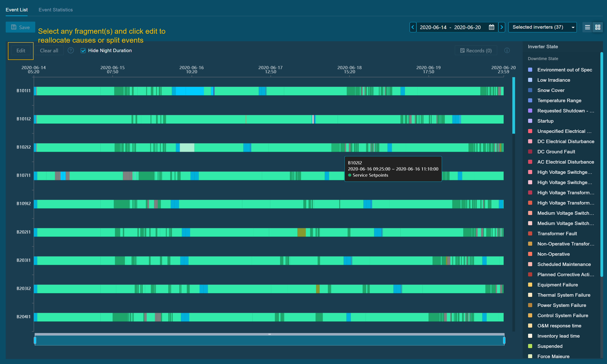The image size is (607, 364).
Task: Switch to Event Statistics tab
Action: click(56, 10)
